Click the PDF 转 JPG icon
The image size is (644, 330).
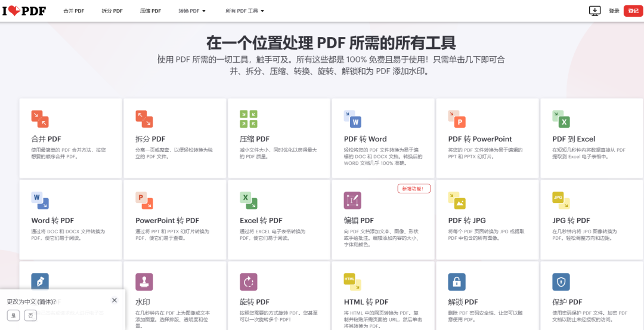(x=457, y=201)
